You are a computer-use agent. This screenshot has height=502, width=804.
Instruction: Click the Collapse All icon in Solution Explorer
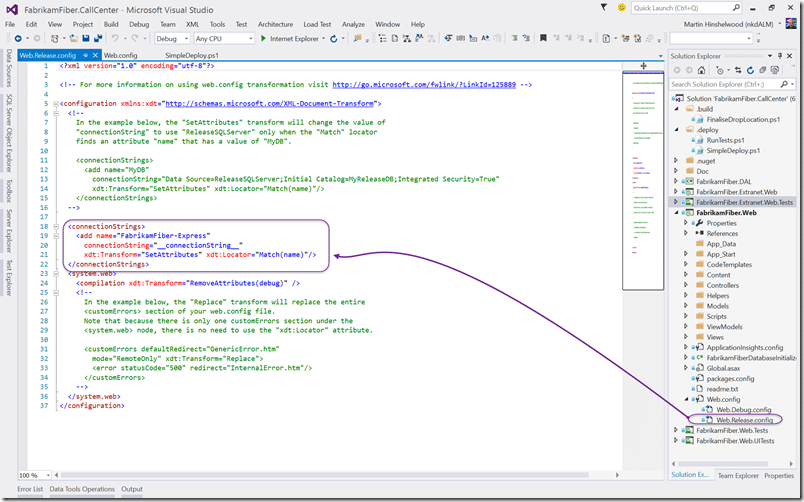[x=762, y=70]
